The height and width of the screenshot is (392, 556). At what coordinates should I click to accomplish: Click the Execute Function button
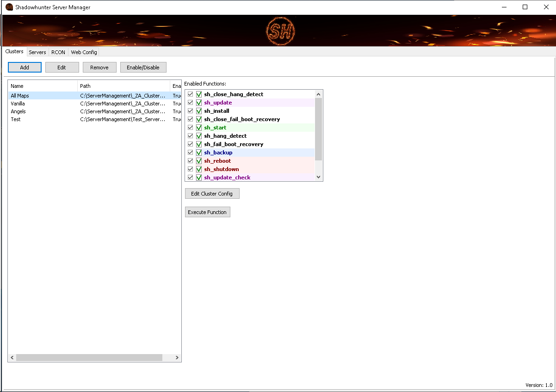tap(207, 212)
